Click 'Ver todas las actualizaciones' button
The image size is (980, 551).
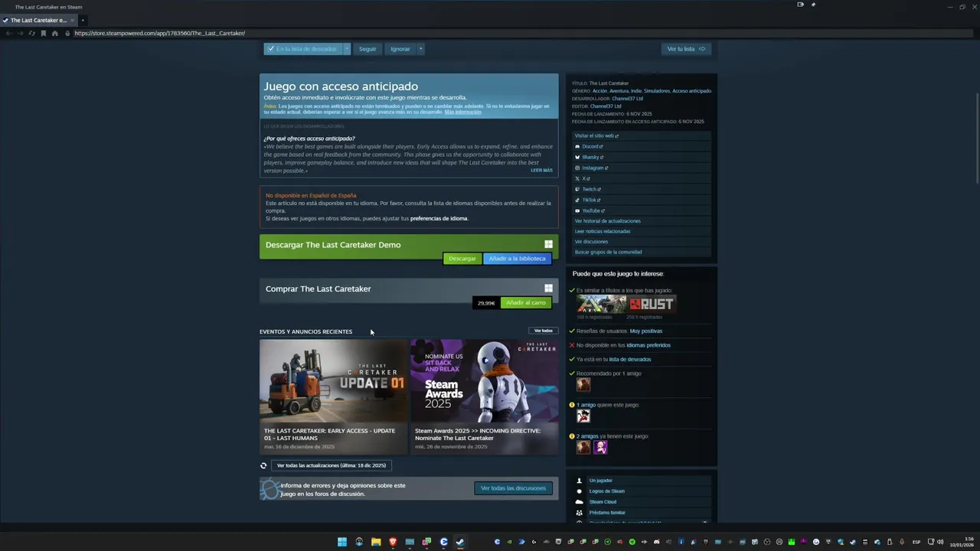[x=332, y=465]
